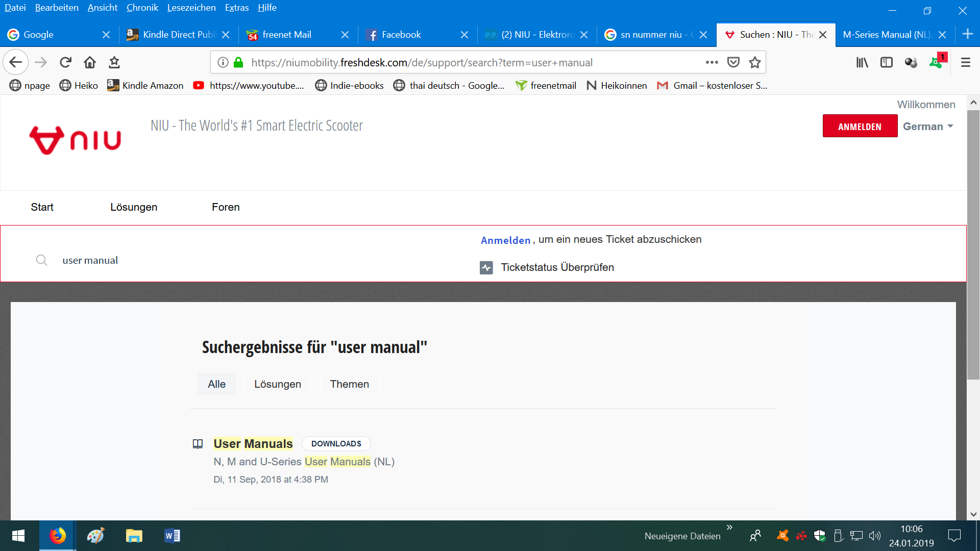980x551 pixels.
Task: Open page actions three-dot menu
Action: click(x=712, y=62)
